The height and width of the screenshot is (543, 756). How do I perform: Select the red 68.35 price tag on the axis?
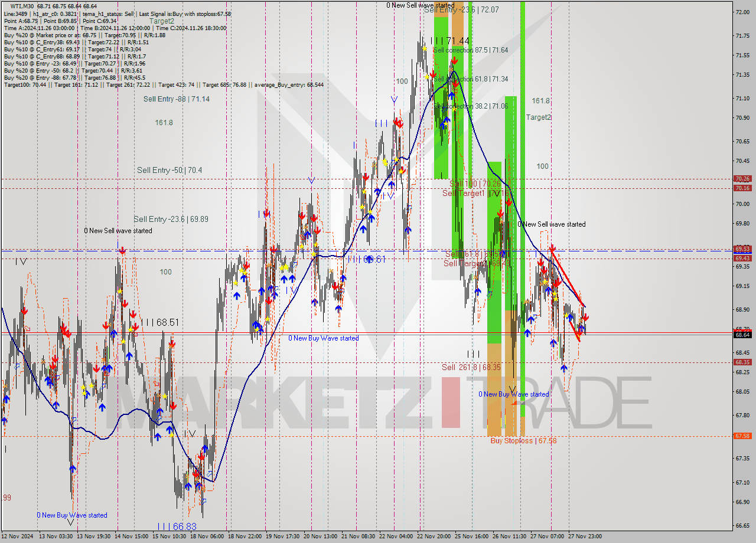pyautogui.click(x=742, y=362)
